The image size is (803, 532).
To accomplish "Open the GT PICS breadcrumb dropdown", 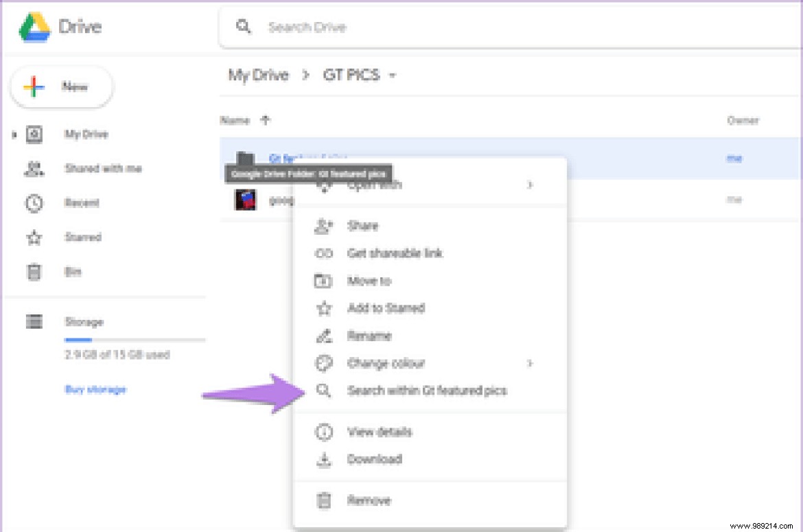I will tap(392, 76).
